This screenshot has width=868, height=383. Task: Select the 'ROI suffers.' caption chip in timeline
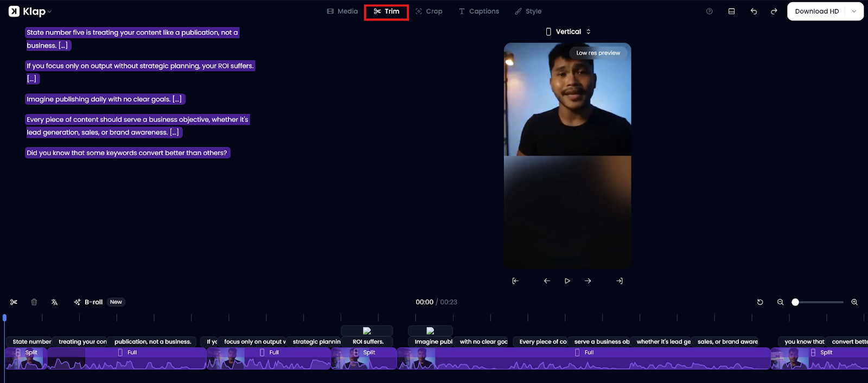point(368,342)
